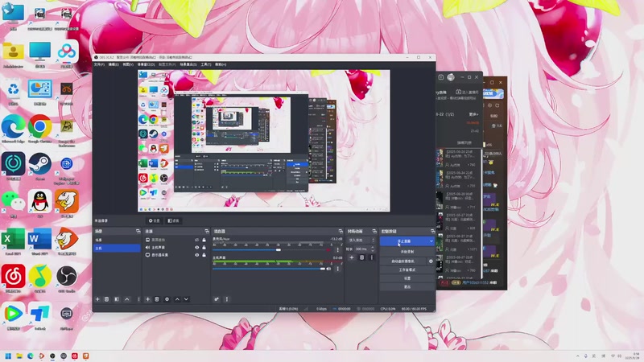Toggle visibility eye of 显示器采集 source
Screen dimensions: 644x362
[196, 255]
